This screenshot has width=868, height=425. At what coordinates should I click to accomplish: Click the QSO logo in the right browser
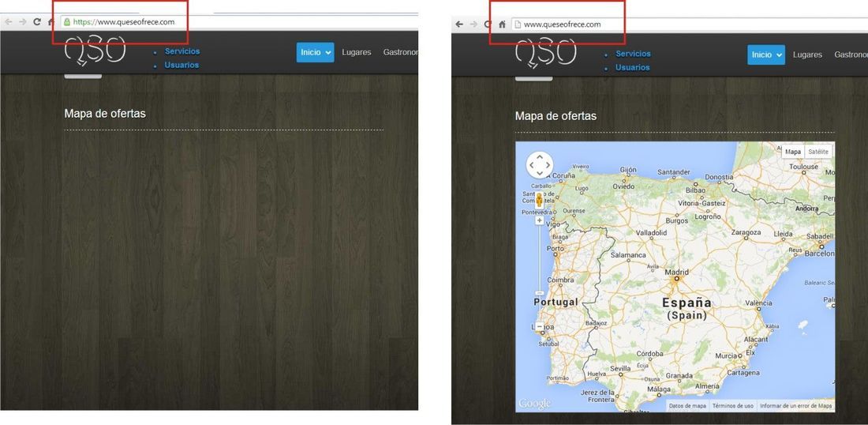[546, 54]
